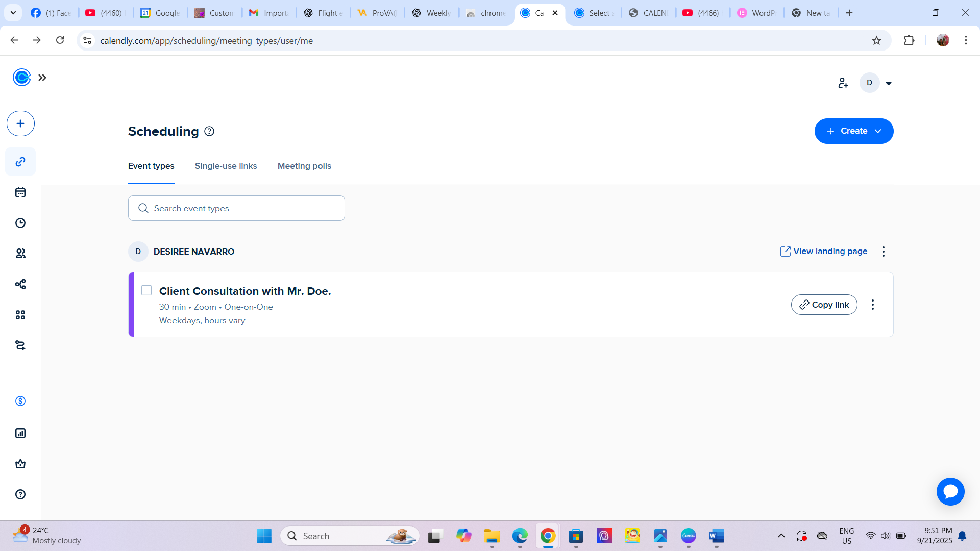This screenshot has height=551, width=980.
Task: Open account menu arrow beside D avatar
Action: click(888, 83)
